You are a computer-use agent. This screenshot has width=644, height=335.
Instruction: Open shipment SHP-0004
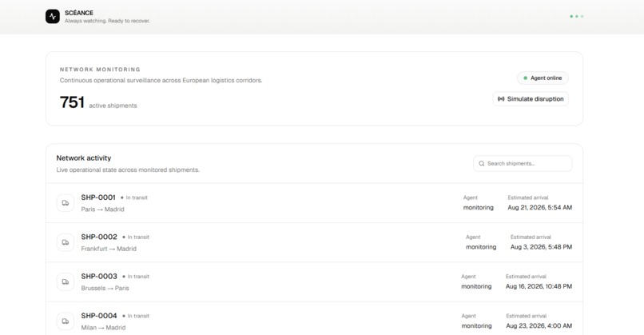point(314,318)
